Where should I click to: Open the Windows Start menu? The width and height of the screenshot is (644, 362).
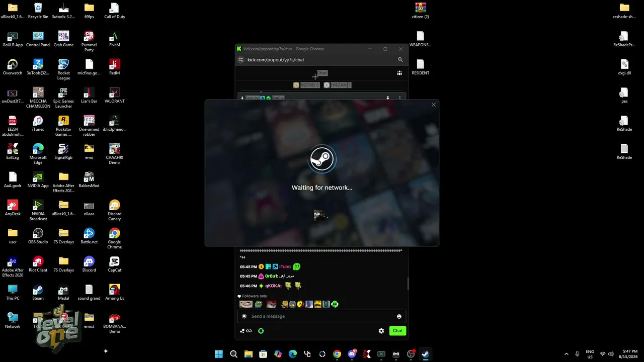tap(219, 354)
